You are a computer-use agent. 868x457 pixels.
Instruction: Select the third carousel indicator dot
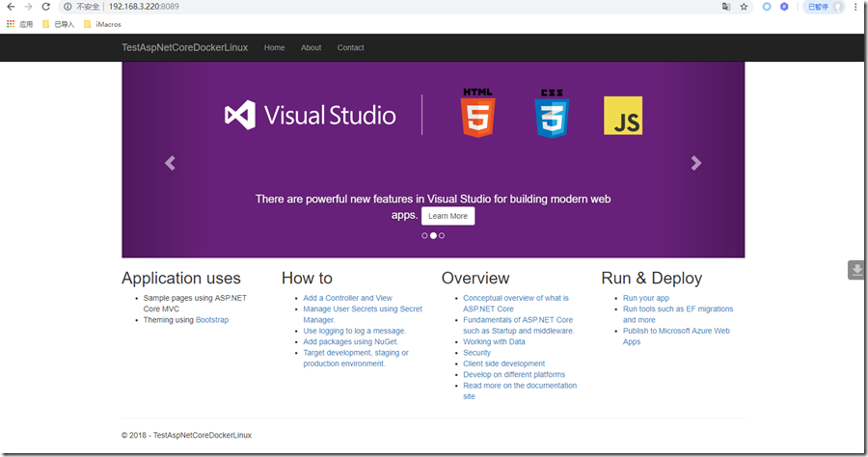442,235
